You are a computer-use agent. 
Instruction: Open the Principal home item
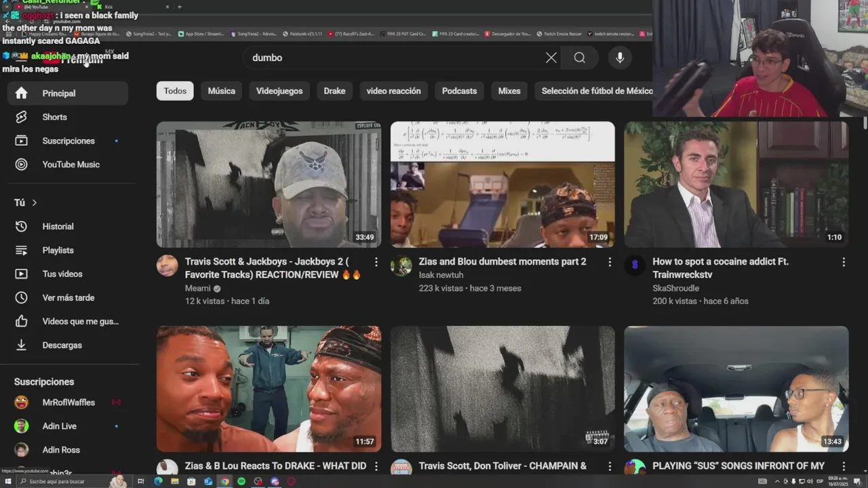point(67,93)
